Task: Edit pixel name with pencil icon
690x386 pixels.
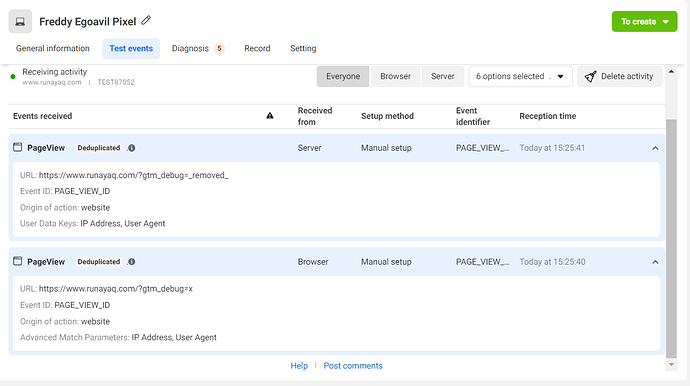Action: point(146,20)
